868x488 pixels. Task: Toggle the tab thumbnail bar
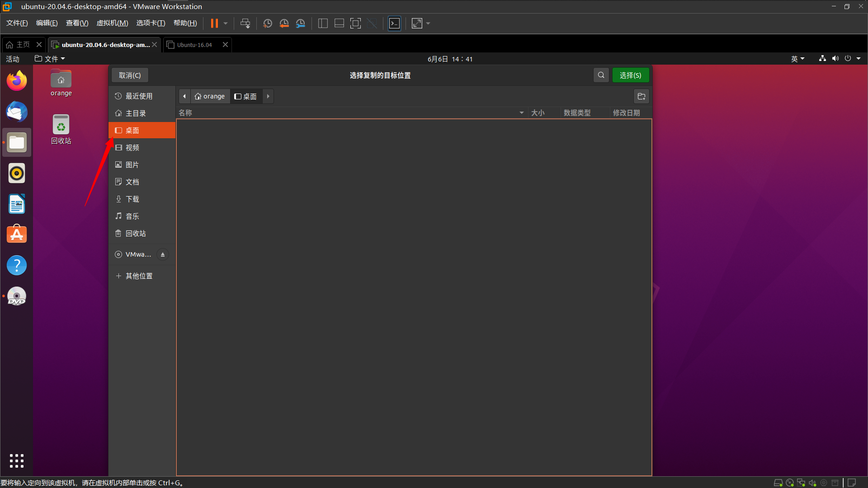point(339,23)
